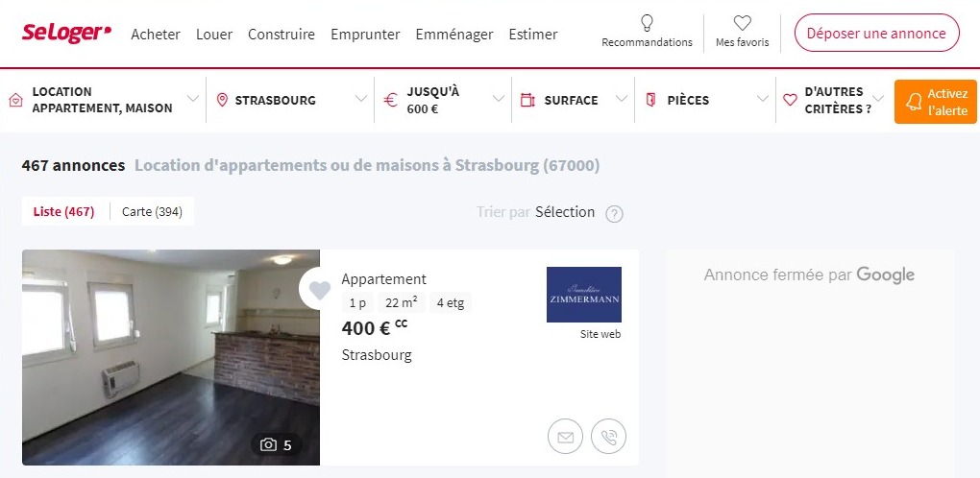Open the Pièces filter dropdown
The height and width of the screenshot is (478, 980).
(x=705, y=100)
